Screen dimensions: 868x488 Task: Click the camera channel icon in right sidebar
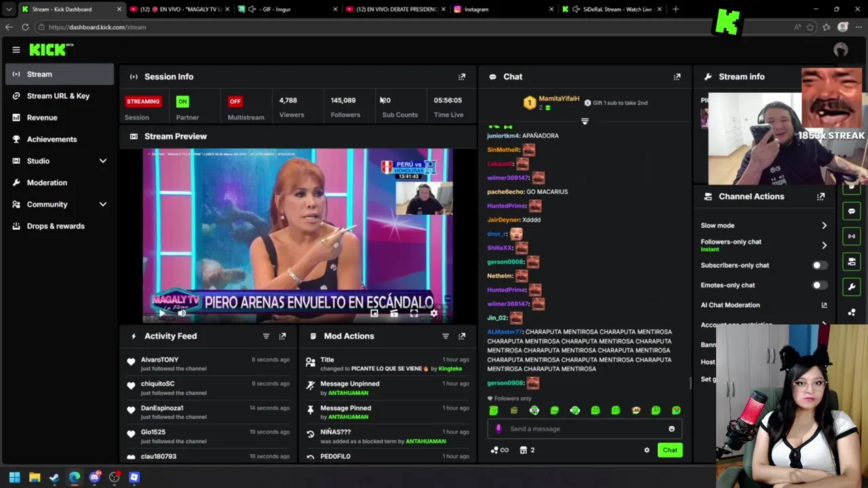(x=852, y=262)
